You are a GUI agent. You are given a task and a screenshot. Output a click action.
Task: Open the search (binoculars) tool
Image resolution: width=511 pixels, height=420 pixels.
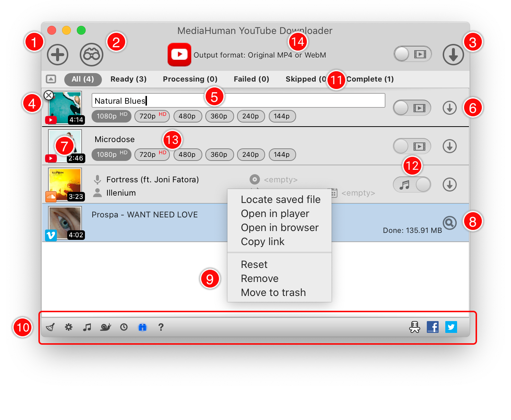click(91, 55)
